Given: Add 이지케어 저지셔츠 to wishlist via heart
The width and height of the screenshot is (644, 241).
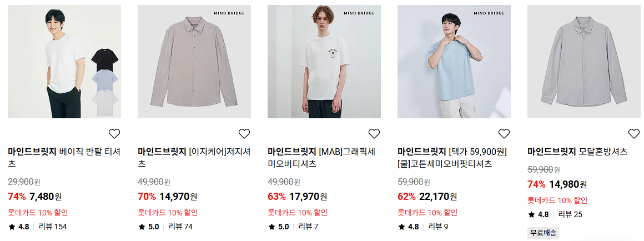Looking at the screenshot, I should tap(244, 133).
